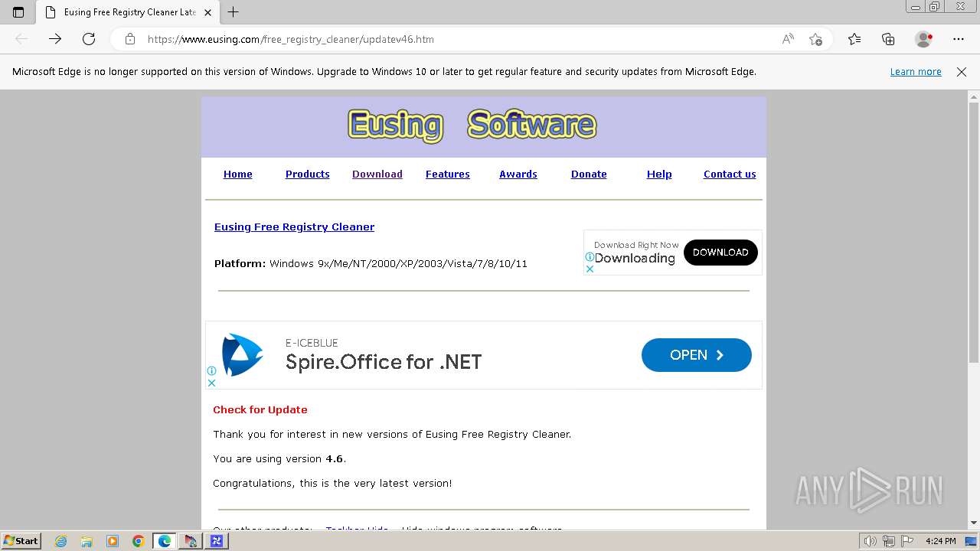980x551 pixels.
Task: Click the page vertical scrollbar thumb
Action: pyautogui.click(x=974, y=232)
